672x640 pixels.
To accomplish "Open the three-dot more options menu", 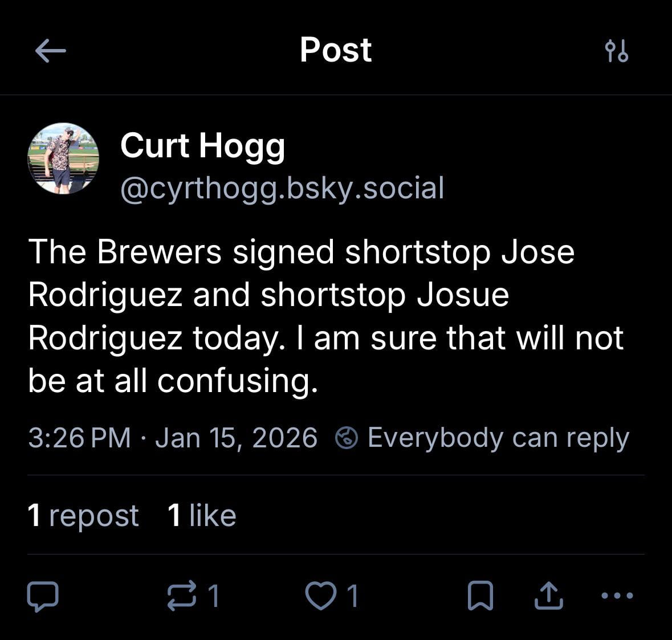I will point(617,596).
